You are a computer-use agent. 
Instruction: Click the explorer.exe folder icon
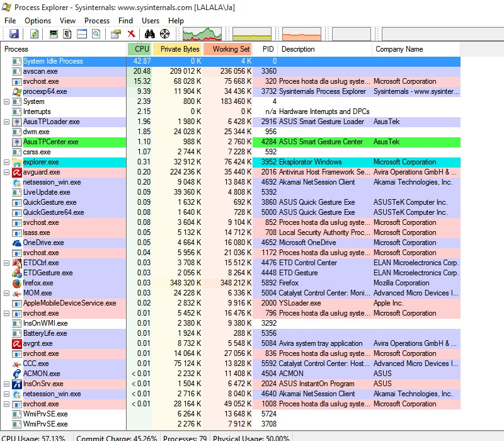(x=17, y=163)
